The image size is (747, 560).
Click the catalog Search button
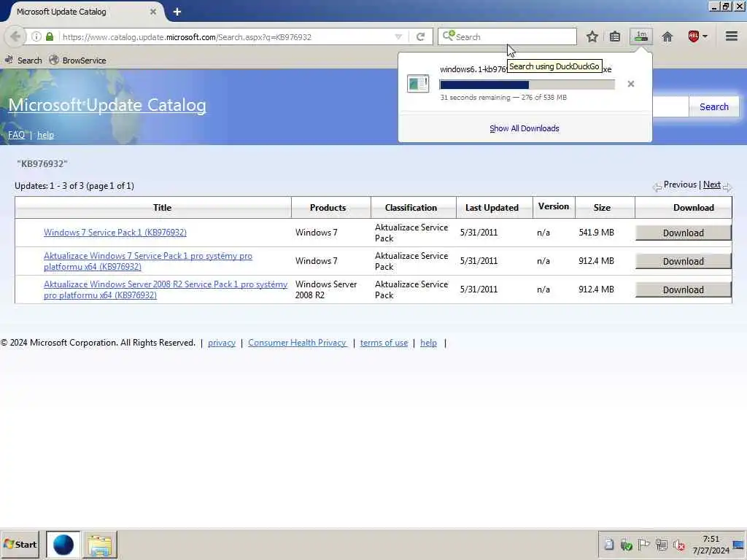pyautogui.click(x=713, y=106)
